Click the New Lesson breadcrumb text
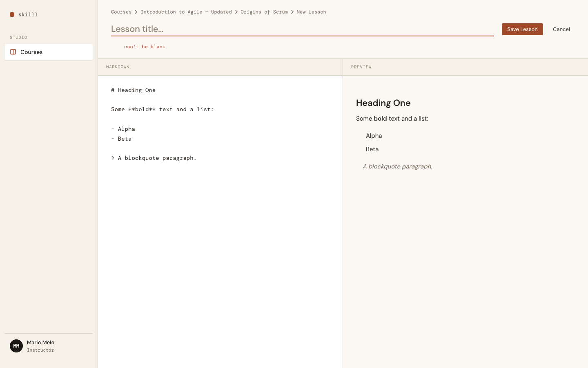588x368 pixels. pos(311,12)
